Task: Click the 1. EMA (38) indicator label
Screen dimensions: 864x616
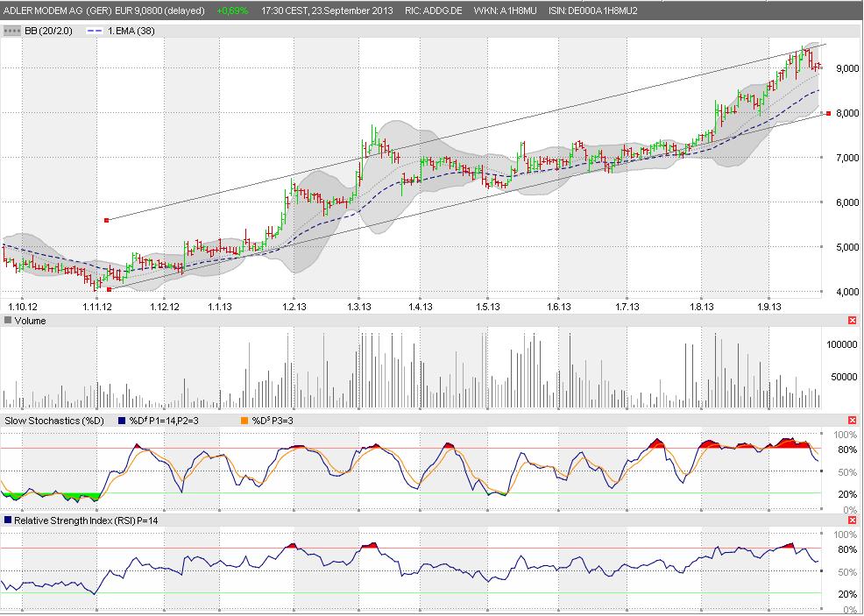Action: click(x=135, y=30)
